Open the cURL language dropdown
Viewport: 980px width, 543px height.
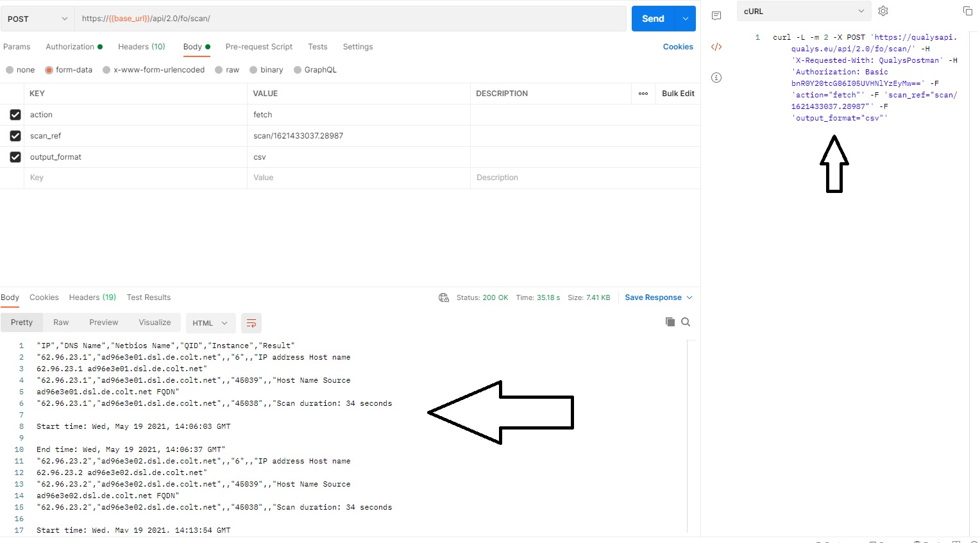coord(804,11)
